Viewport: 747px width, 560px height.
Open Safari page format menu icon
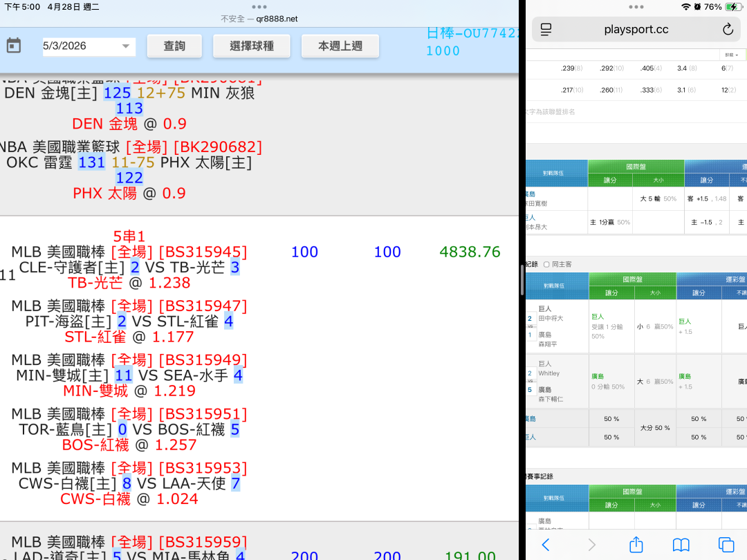click(546, 29)
